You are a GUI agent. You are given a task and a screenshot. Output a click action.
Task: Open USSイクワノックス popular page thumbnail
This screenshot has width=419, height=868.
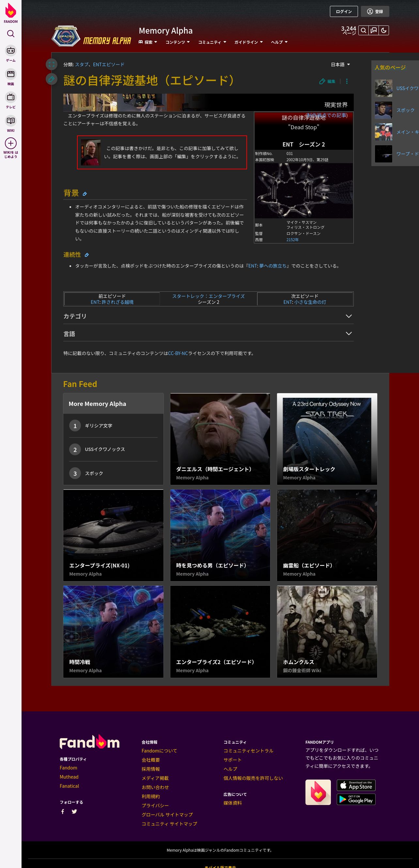pos(384,88)
